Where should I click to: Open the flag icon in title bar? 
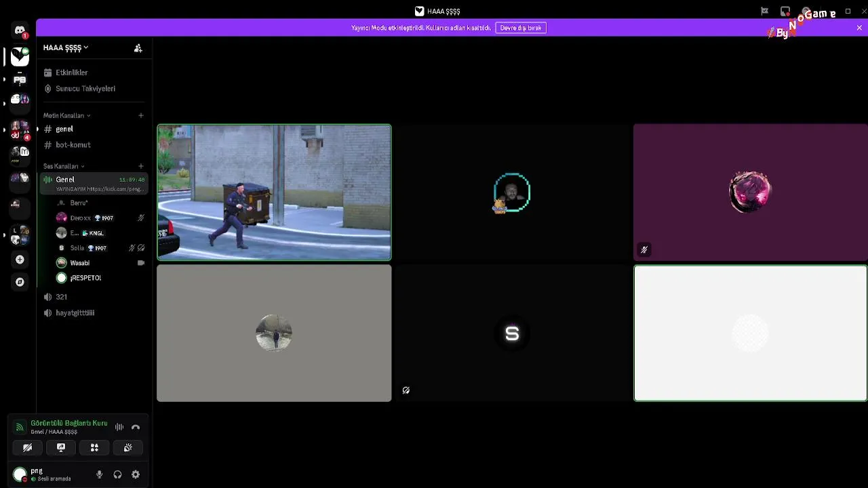click(764, 12)
